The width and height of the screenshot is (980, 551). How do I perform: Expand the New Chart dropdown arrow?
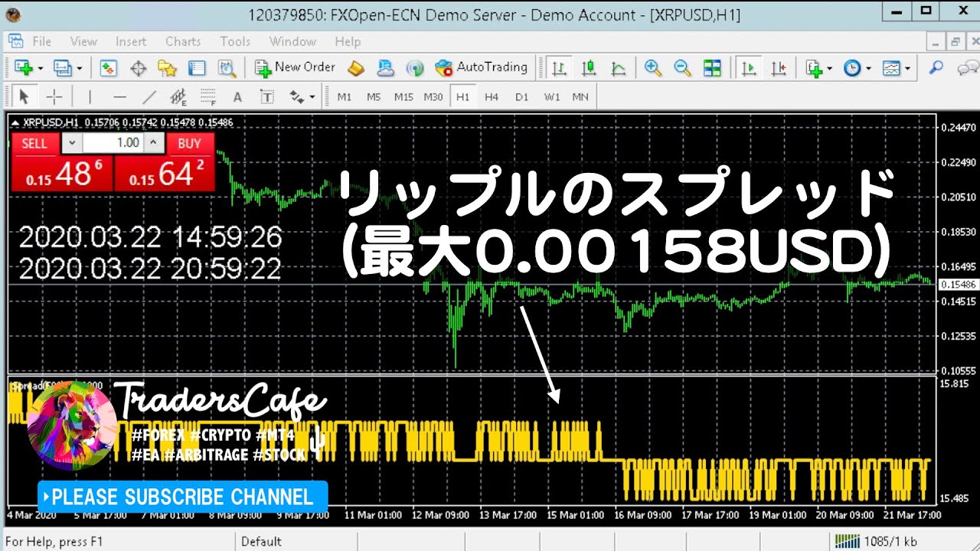coord(40,68)
